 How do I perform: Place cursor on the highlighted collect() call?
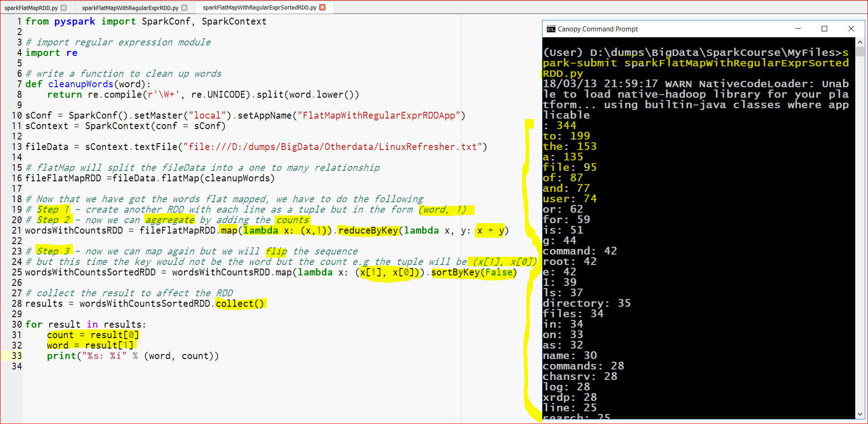click(240, 304)
